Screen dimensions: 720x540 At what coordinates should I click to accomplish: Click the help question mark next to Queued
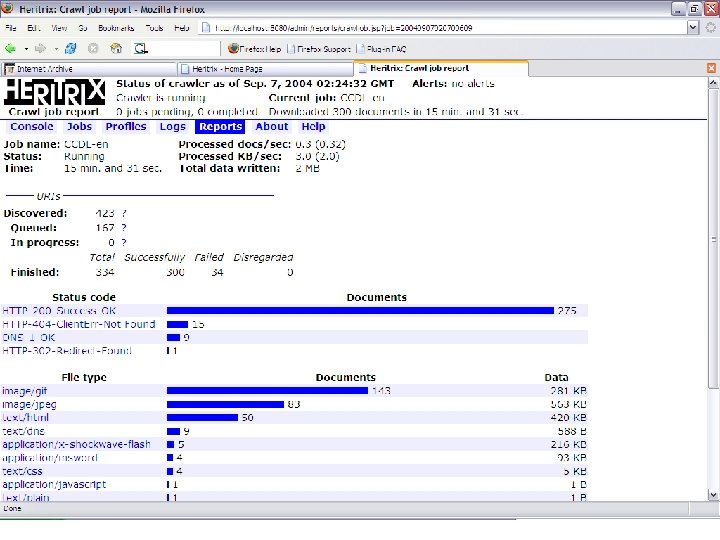pos(124,228)
